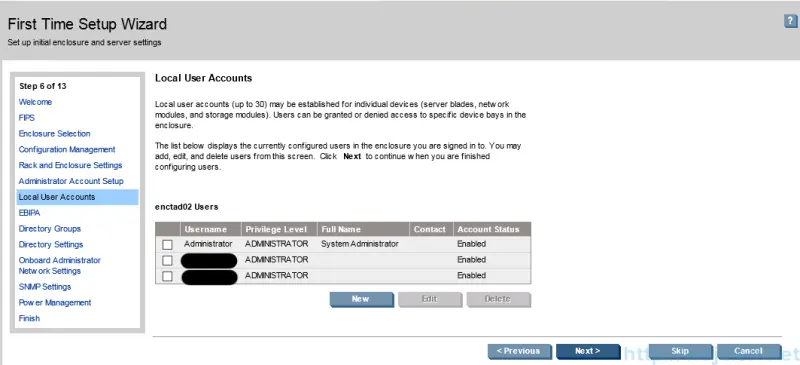Open the Welcome wizard step
800x365 pixels.
[x=35, y=102]
